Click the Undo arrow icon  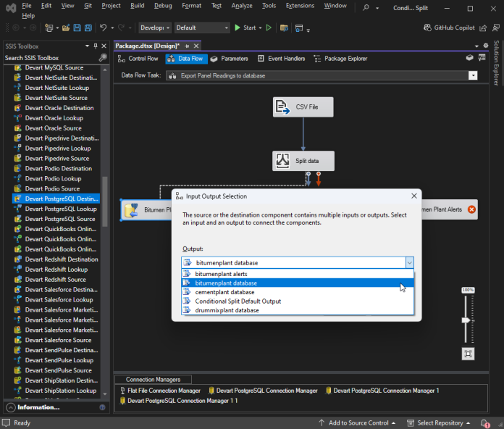click(x=103, y=28)
